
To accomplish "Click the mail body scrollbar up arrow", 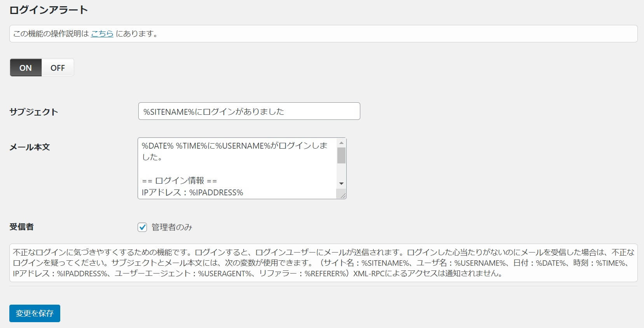I will pyautogui.click(x=341, y=143).
